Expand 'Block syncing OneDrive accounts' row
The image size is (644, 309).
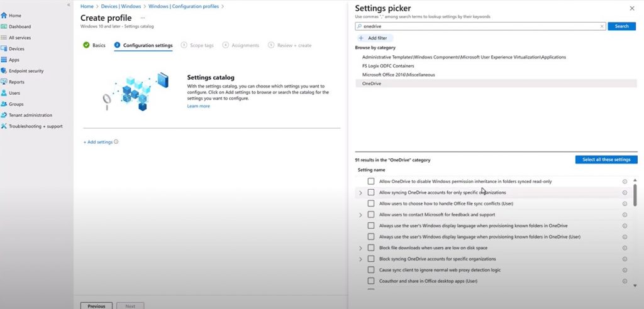click(360, 259)
